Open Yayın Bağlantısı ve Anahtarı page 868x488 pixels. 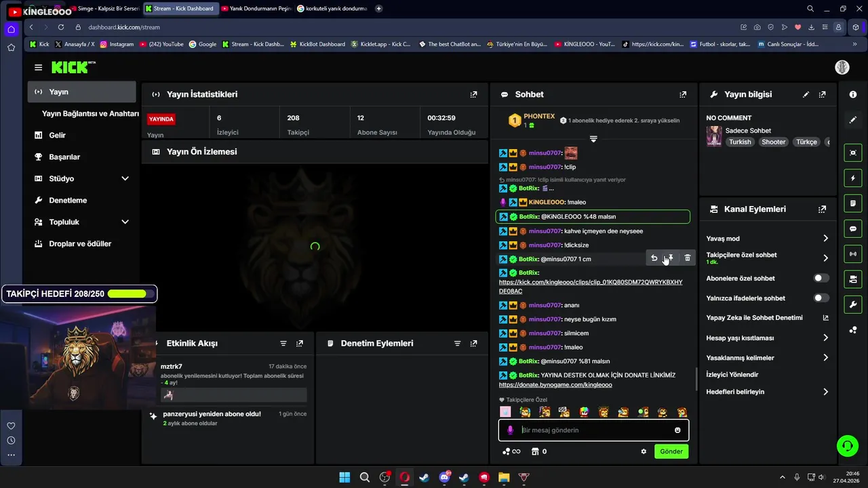[90, 113]
